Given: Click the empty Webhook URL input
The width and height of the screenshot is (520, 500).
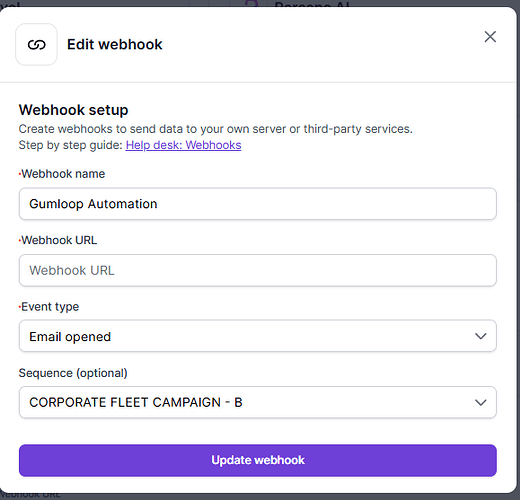Looking at the screenshot, I should click(x=258, y=270).
